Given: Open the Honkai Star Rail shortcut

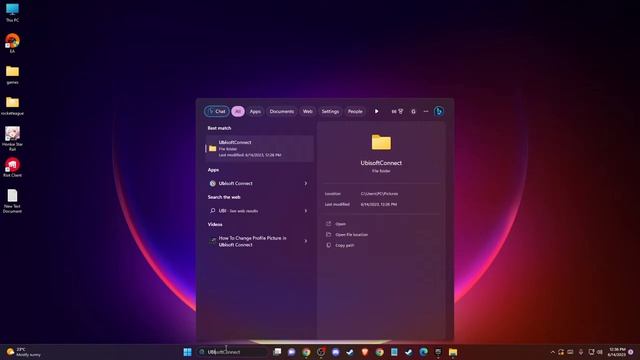Looking at the screenshot, I should coord(12,139).
